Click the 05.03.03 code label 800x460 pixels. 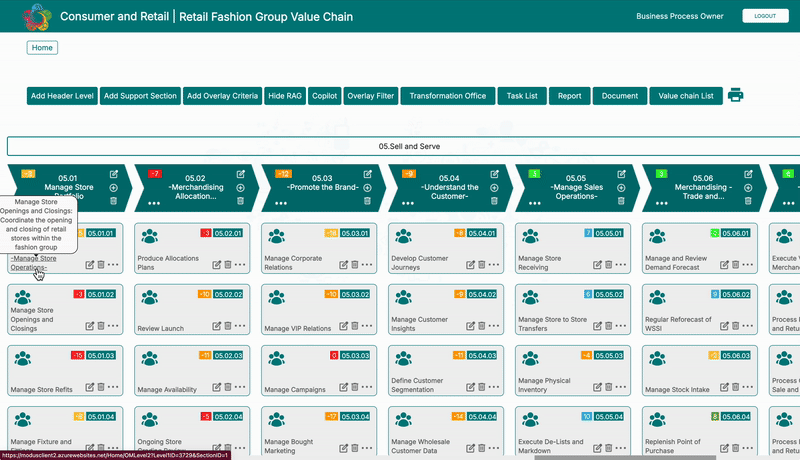click(x=355, y=355)
